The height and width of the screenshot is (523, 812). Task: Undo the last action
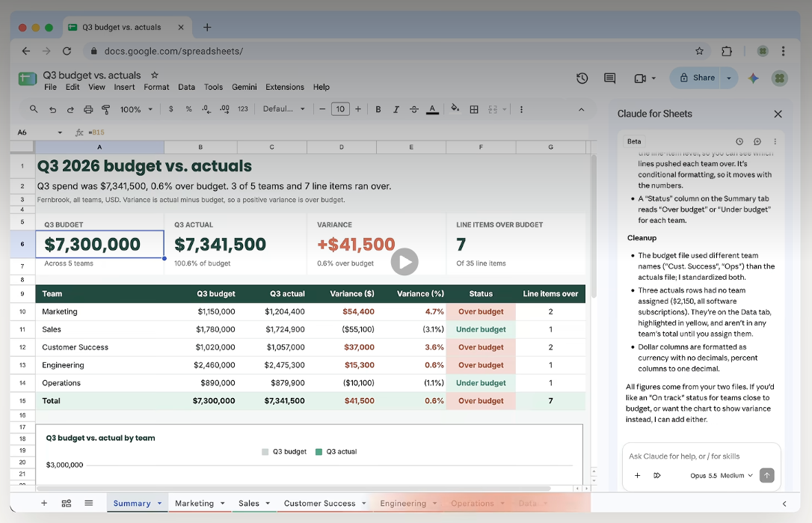(x=52, y=109)
